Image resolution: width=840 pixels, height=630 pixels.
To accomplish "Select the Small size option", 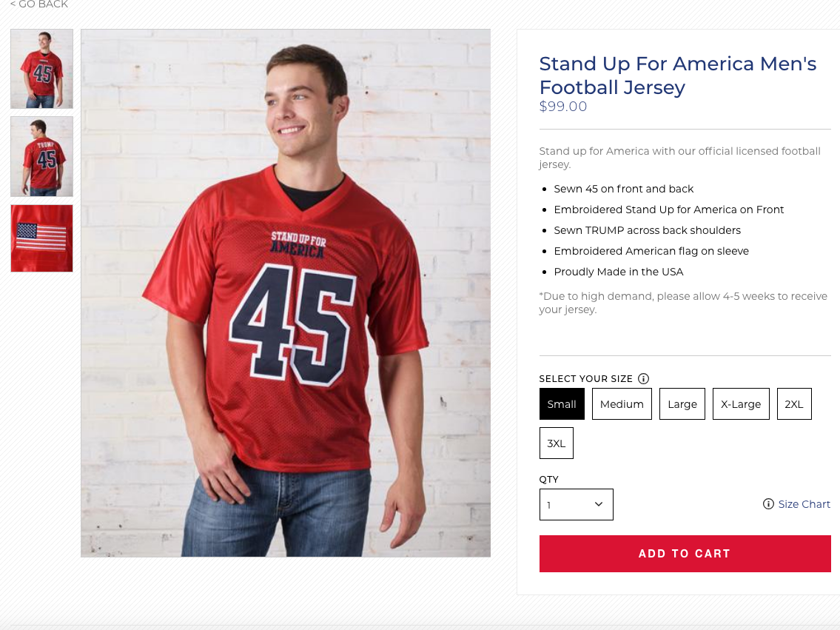I will click(x=562, y=404).
